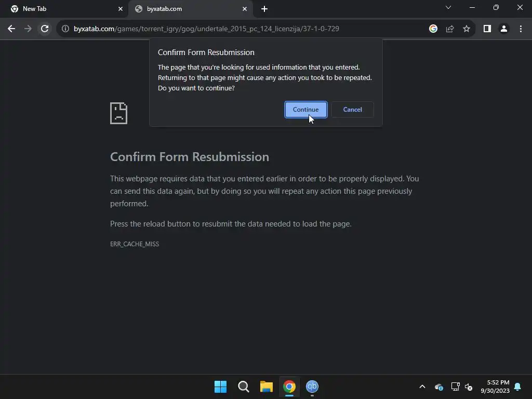Click the ERR_CACHE_MISS error code
Viewport: 532px width, 399px height.
pyautogui.click(x=135, y=244)
